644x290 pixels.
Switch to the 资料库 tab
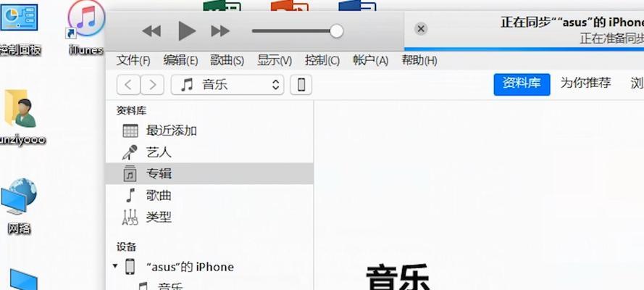tap(522, 84)
